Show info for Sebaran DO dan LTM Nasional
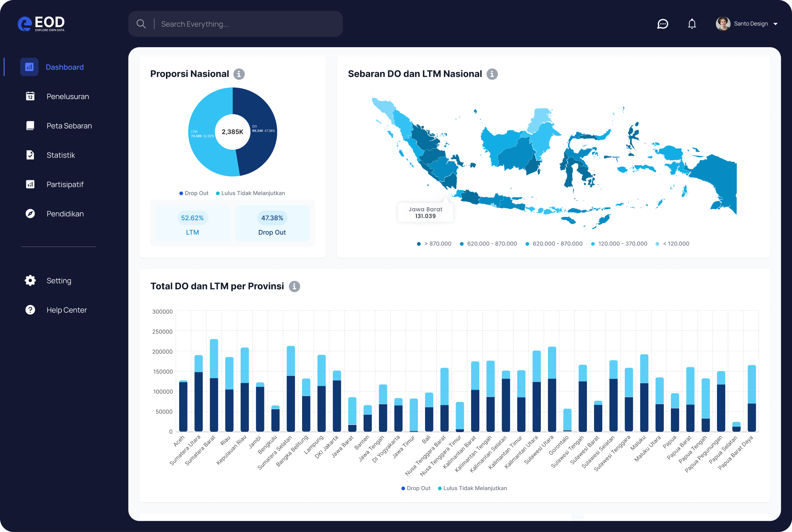Viewport: 792px width, 532px height. (492, 74)
